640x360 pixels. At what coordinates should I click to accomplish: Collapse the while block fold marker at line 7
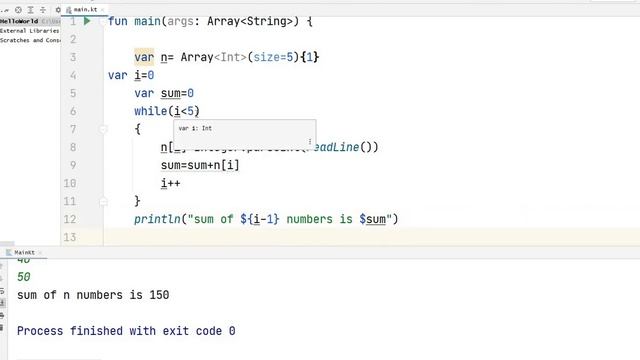tap(103, 129)
